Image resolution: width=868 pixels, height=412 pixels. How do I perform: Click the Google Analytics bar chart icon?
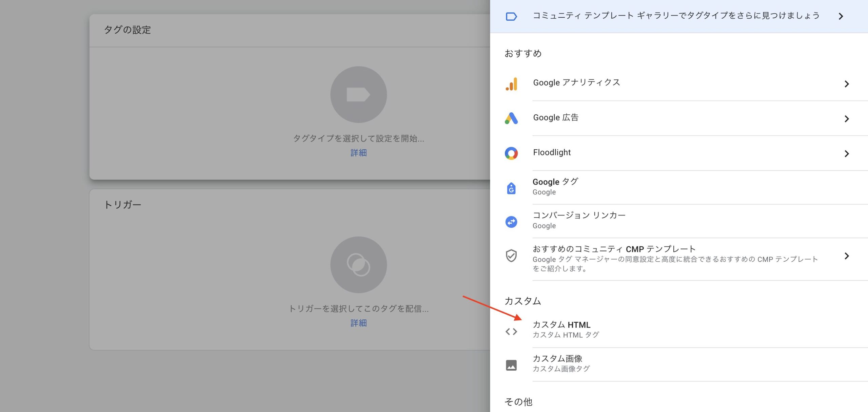tap(511, 84)
